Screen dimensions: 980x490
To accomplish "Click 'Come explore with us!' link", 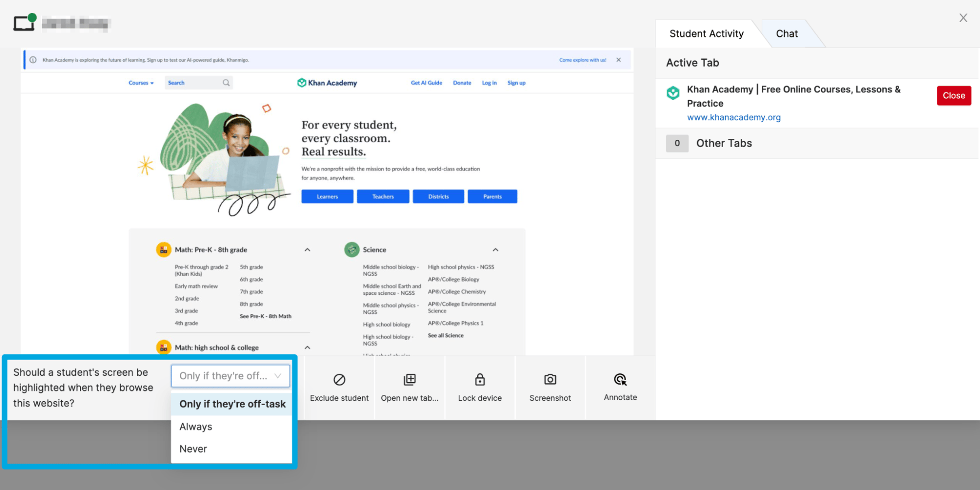I will point(582,60).
